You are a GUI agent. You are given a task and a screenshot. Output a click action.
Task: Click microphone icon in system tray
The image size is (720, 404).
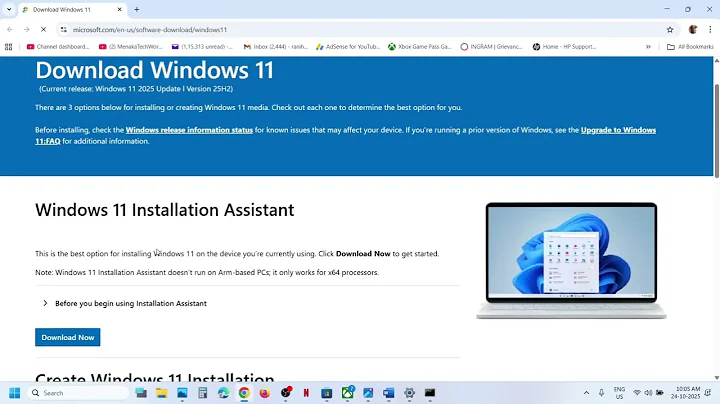[x=601, y=393]
